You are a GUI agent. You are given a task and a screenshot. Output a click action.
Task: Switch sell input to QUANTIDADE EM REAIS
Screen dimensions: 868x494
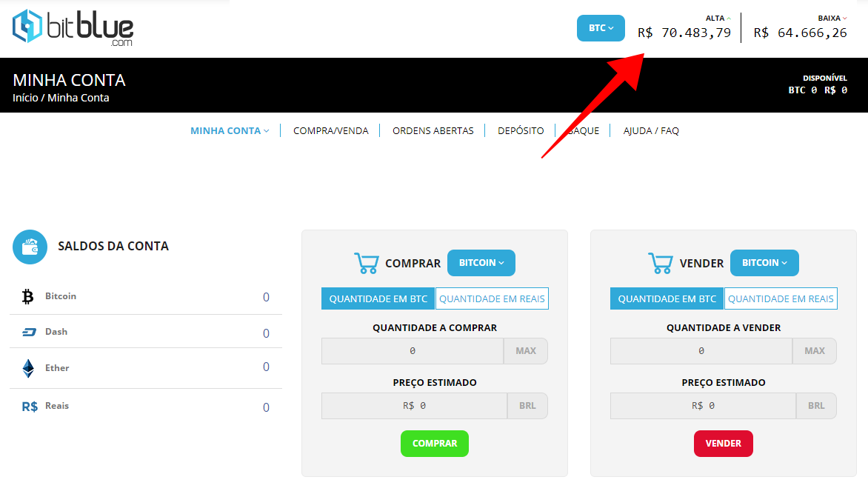(780, 298)
